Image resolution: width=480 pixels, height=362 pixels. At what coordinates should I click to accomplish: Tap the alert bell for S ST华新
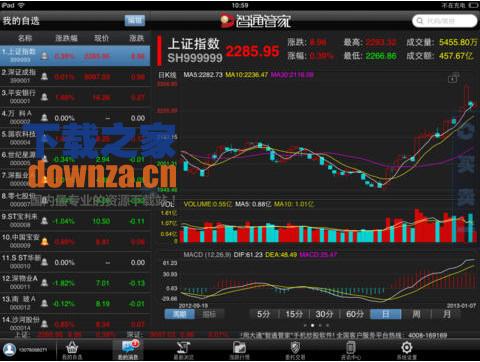[44, 262]
